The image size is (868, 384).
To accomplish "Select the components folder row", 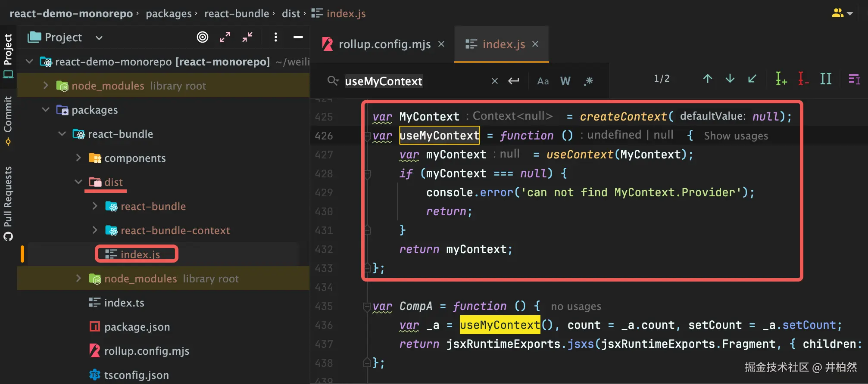I will click(x=163, y=158).
